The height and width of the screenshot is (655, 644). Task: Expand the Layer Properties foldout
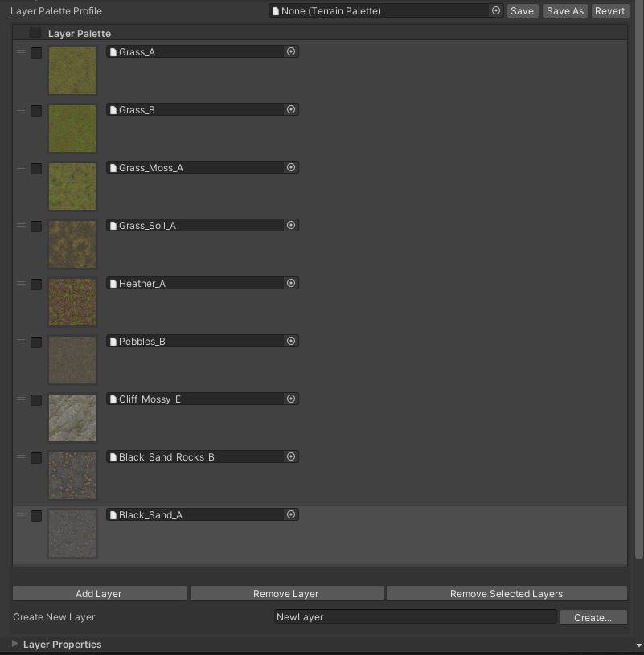tap(15, 644)
